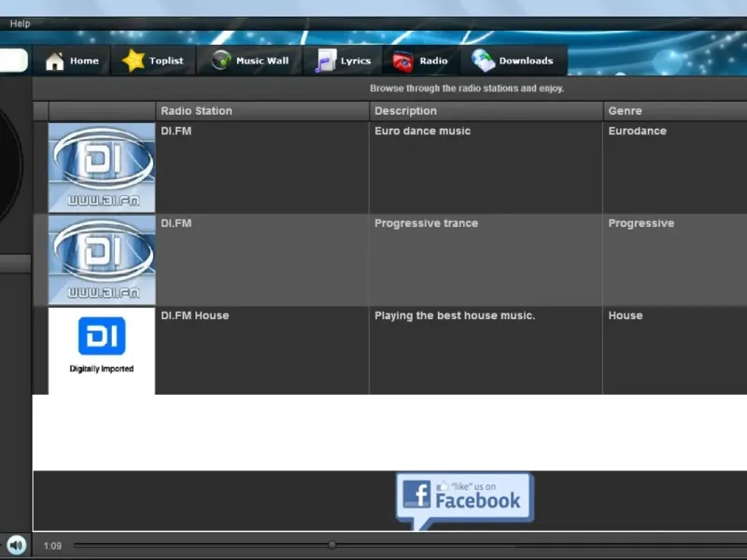Click DI.FM name in Euro dance row

[x=176, y=131]
